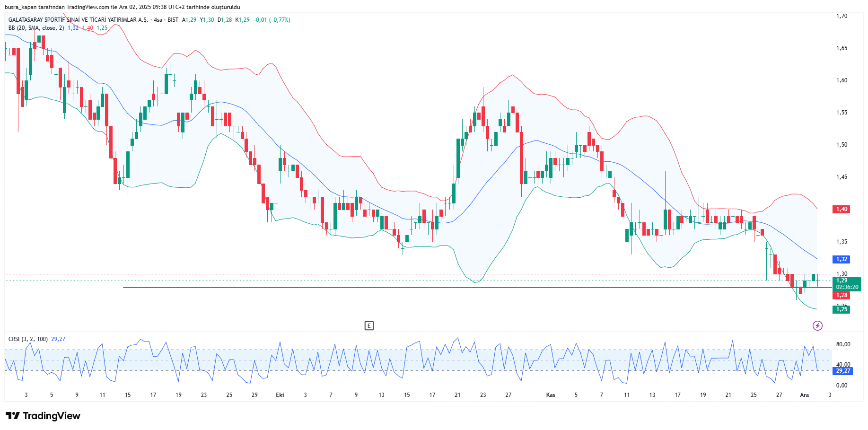This screenshot has width=868, height=430.
Task: Click the green 1,25 lower band label
Action: coord(841,309)
